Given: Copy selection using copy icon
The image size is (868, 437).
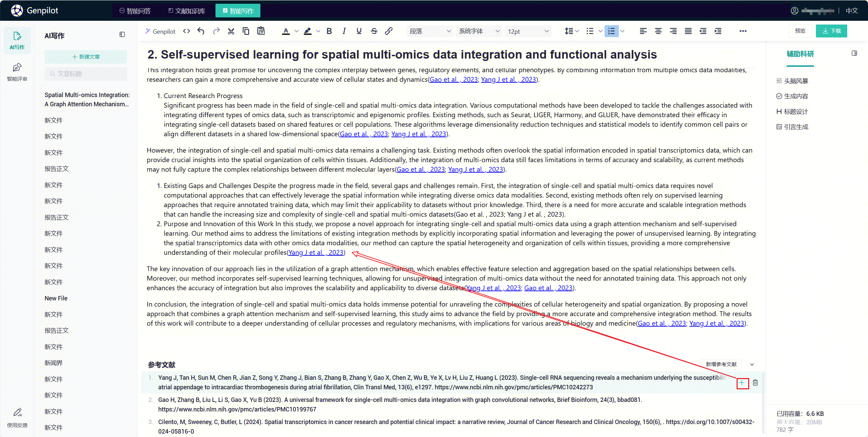Looking at the screenshot, I should pyautogui.click(x=246, y=31).
